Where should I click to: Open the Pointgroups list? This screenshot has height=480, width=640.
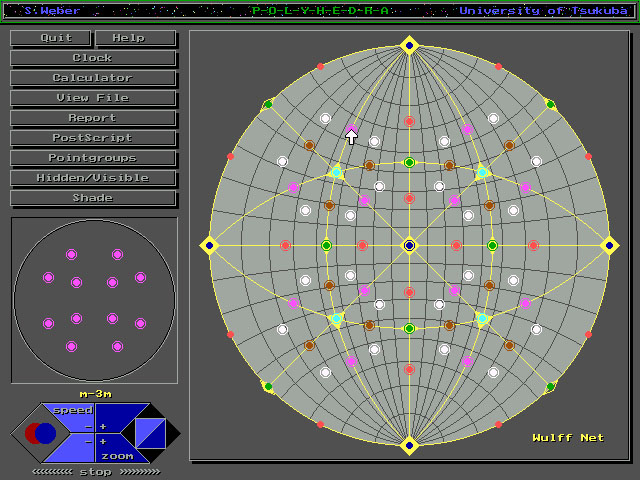(93, 158)
